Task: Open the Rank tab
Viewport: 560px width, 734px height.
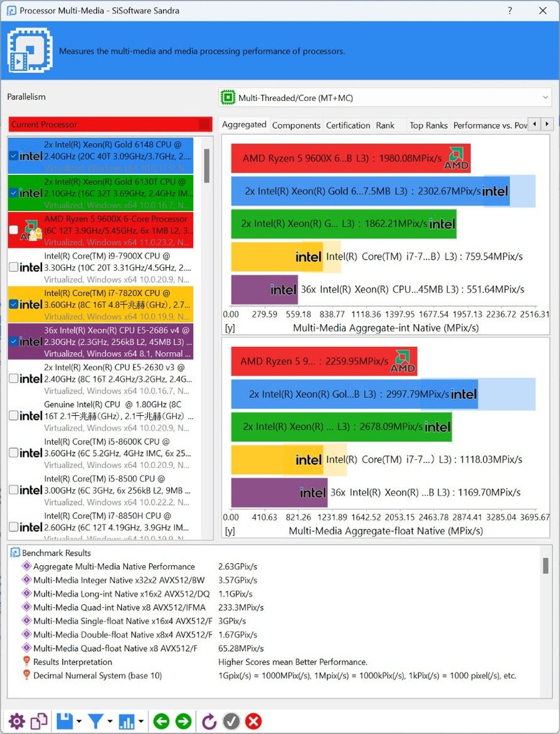Action: click(x=385, y=125)
